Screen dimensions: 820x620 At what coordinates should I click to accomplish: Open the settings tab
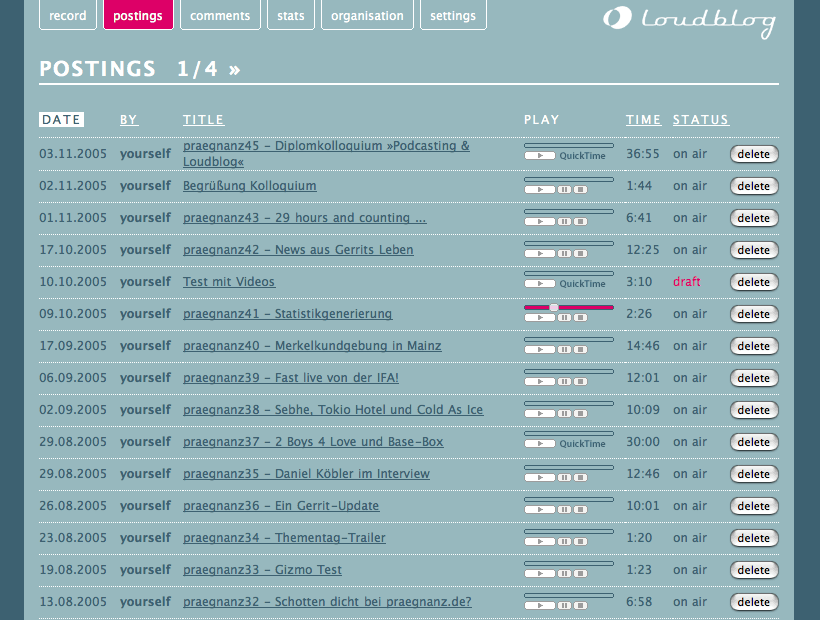453,15
